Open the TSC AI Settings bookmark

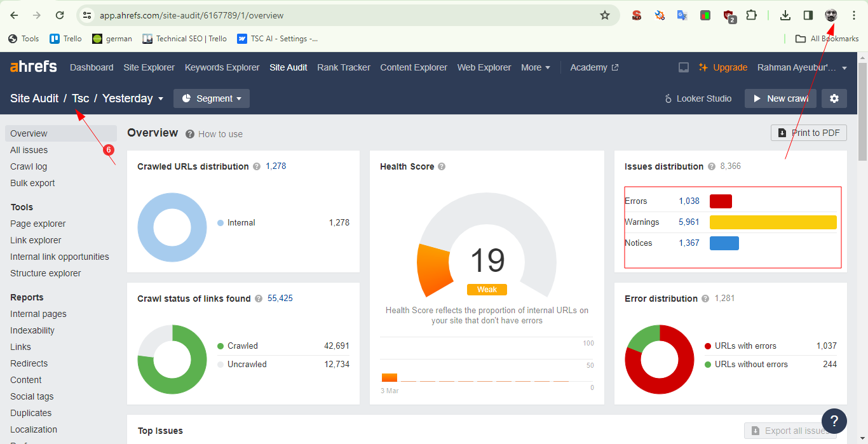point(278,39)
